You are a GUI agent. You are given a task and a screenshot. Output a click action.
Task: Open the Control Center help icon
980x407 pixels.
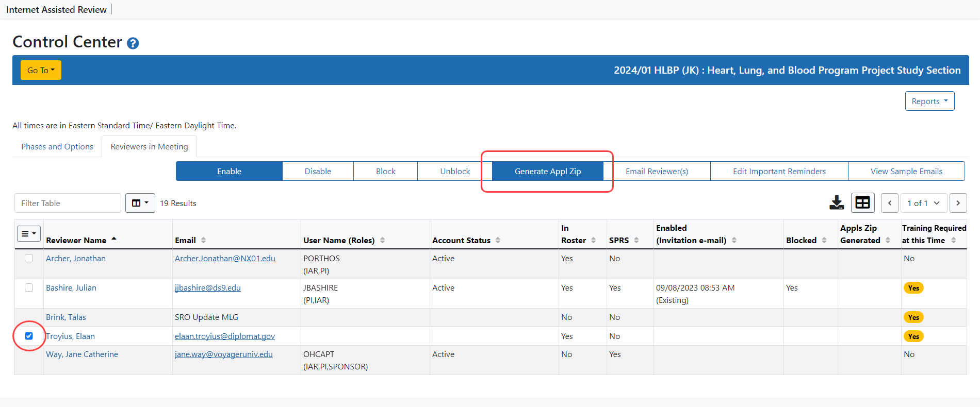133,43
